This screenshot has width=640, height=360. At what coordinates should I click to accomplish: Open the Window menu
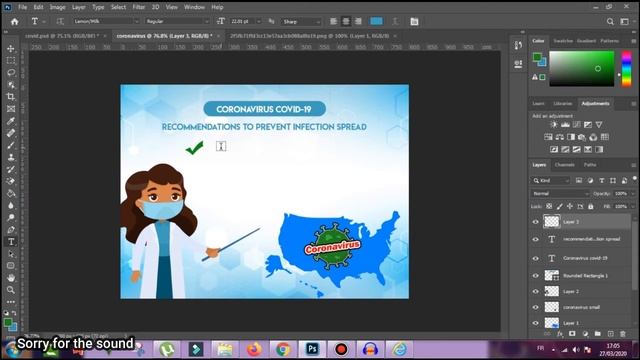pyautogui.click(x=194, y=7)
